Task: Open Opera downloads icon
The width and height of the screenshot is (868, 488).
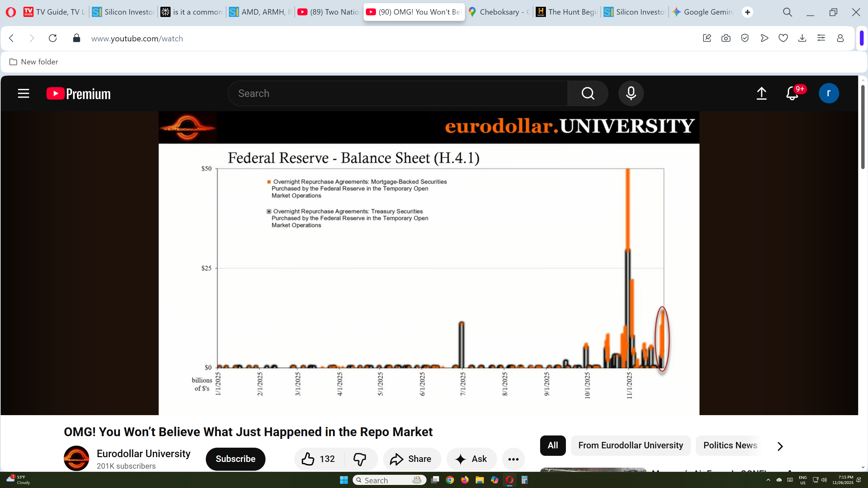Action: click(x=802, y=38)
